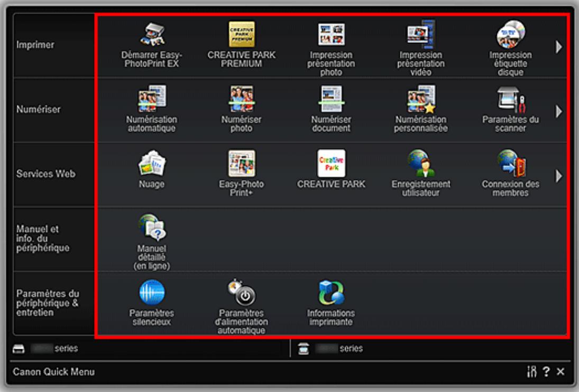Select the Numériser category
The image size is (579, 392).
tap(54, 110)
